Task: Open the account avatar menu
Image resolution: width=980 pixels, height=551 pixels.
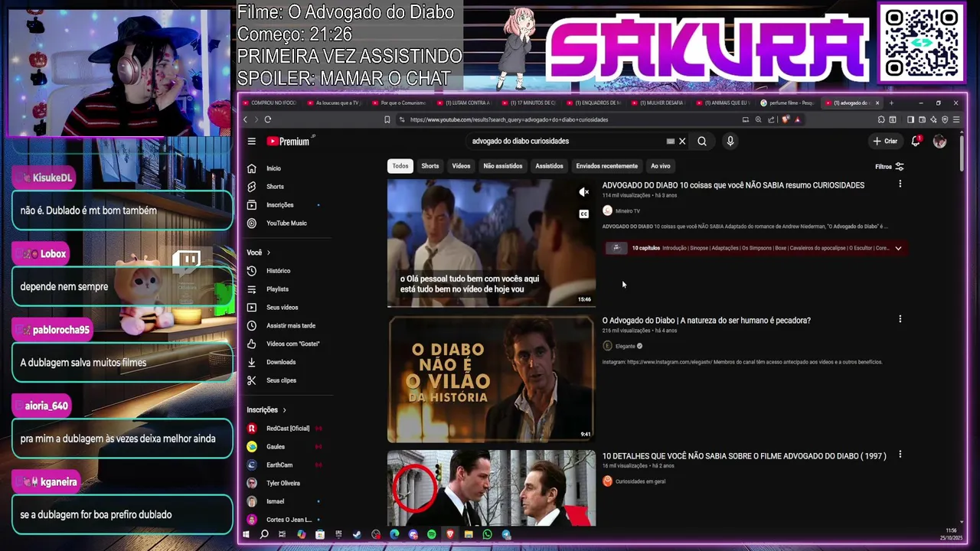Action: (939, 141)
